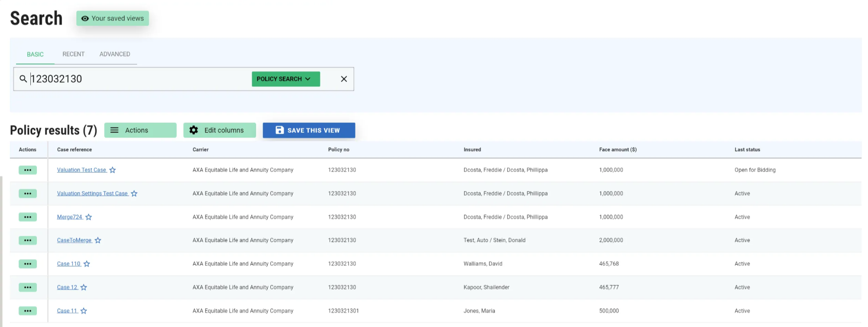Expand the Policy Search dropdown
This screenshot has height=327, width=868.
(286, 79)
